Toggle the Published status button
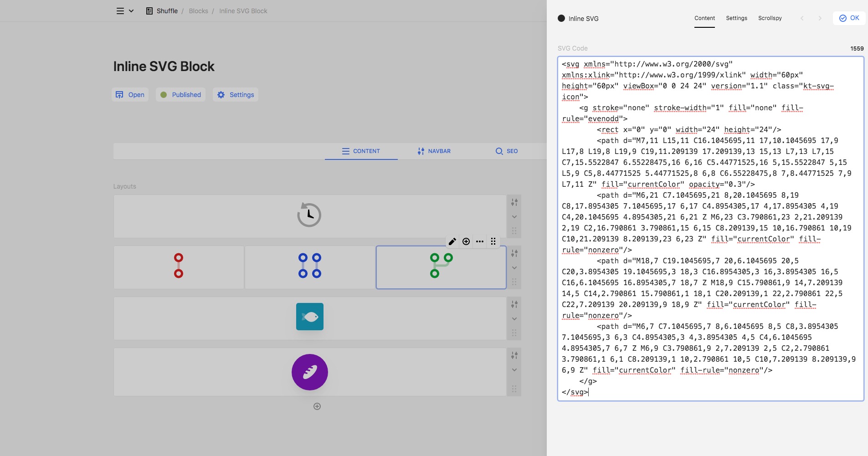Image resolution: width=868 pixels, height=456 pixels. pyautogui.click(x=181, y=95)
